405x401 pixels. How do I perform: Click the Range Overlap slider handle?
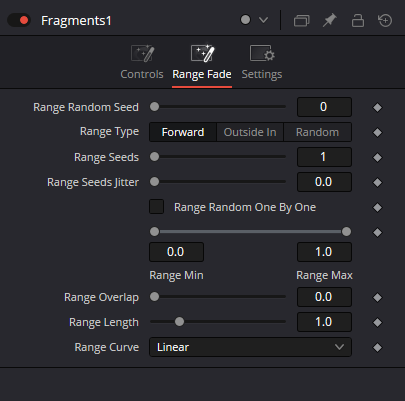154,296
